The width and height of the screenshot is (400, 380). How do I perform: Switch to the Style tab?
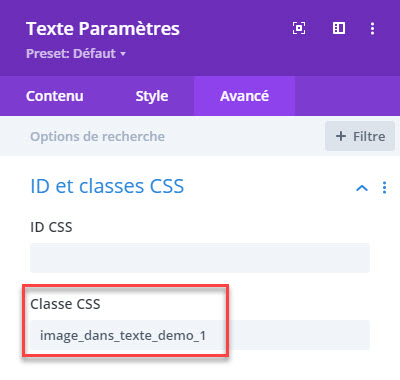tap(152, 96)
